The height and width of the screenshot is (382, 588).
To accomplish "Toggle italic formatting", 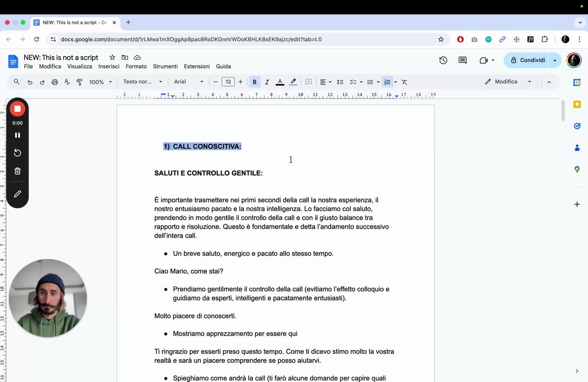I will click(x=267, y=82).
